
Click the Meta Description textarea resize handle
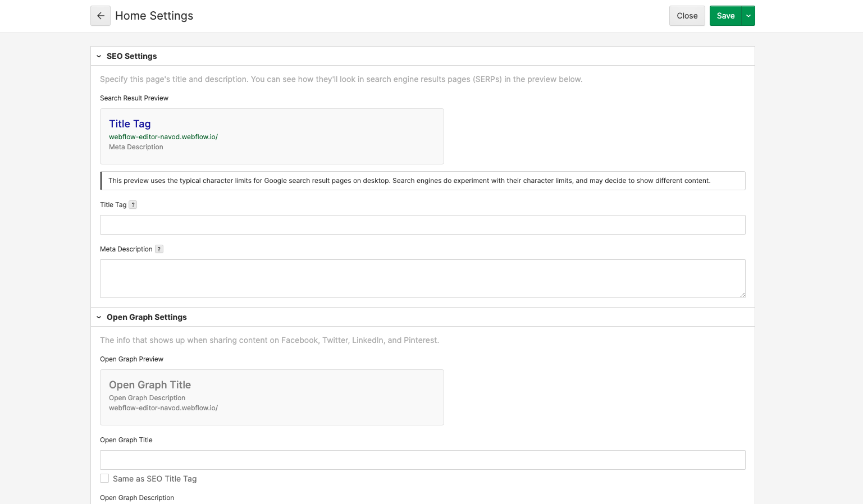(742, 295)
